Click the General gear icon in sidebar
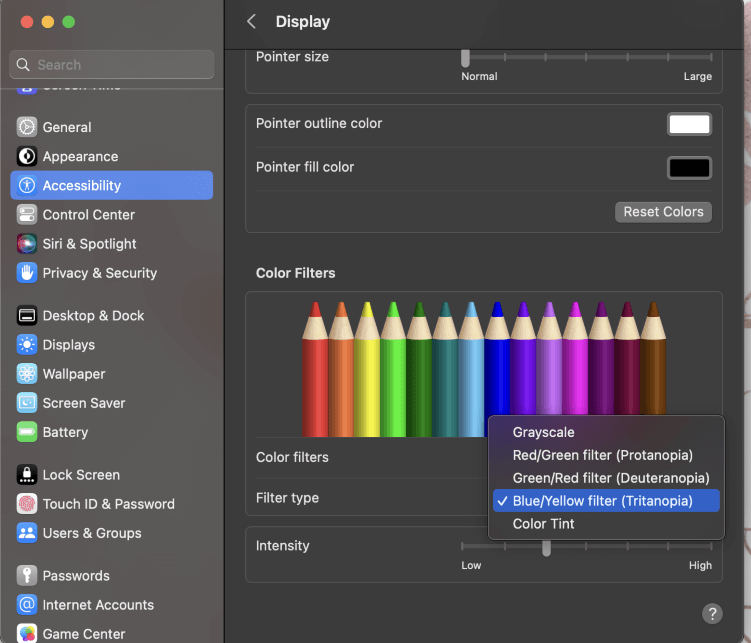The width and height of the screenshot is (751, 643). pyautogui.click(x=27, y=127)
